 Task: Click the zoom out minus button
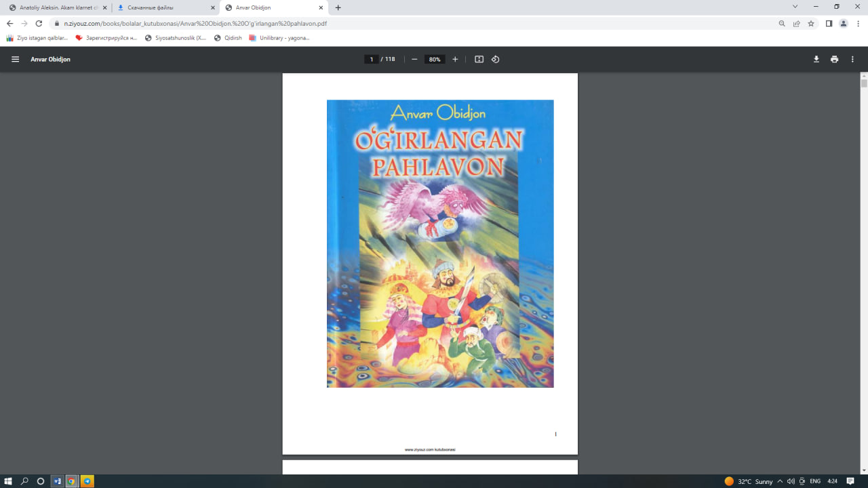pyautogui.click(x=414, y=59)
